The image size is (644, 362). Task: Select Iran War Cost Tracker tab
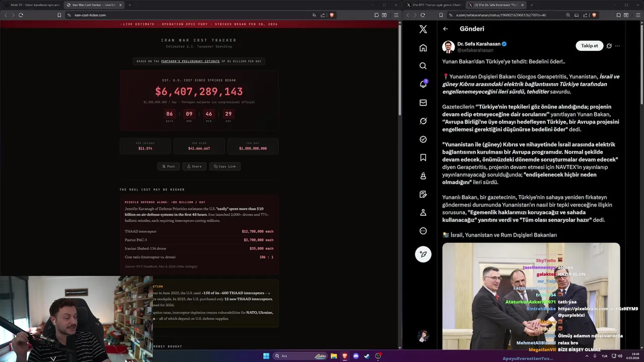pyautogui.click(x=94, y=5)
